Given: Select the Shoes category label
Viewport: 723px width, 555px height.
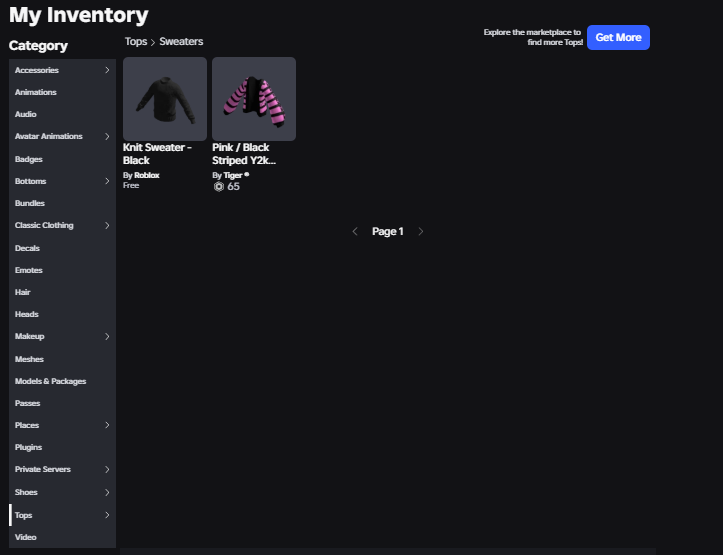Looking at the screenshot, I should pyautogui.click(x=26, y=492).
